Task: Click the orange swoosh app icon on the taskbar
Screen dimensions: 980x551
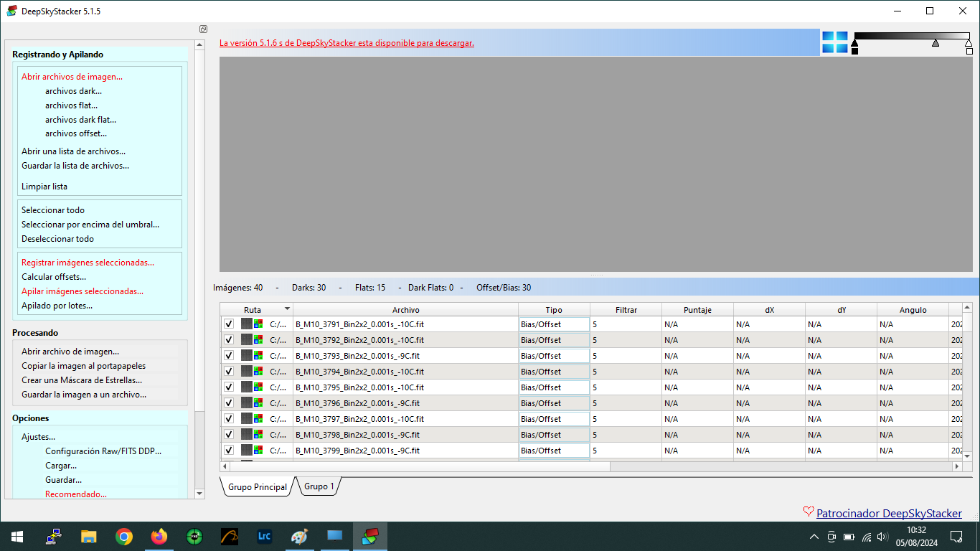Action: pyautogui.click(x=230, y=537)
